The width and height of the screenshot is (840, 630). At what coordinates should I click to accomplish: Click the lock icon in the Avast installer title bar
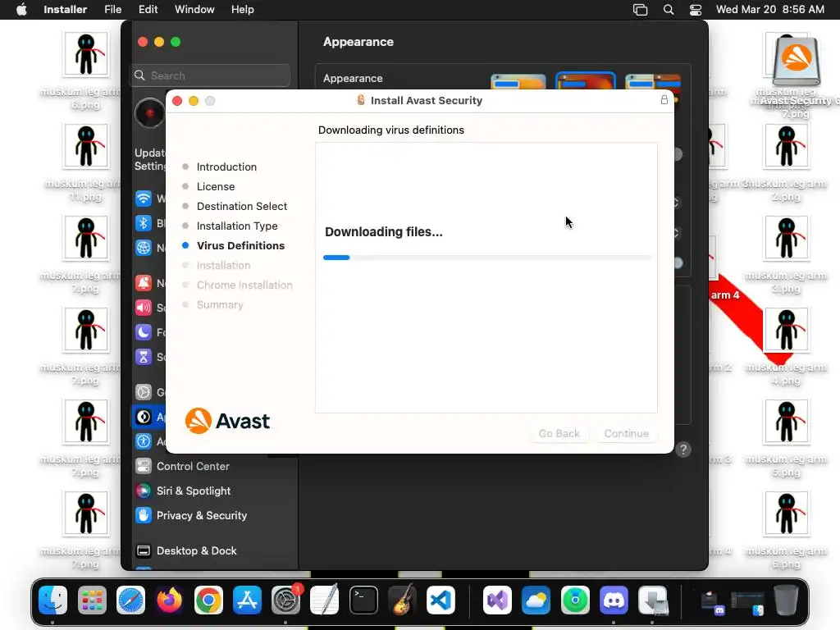point(664,100)
